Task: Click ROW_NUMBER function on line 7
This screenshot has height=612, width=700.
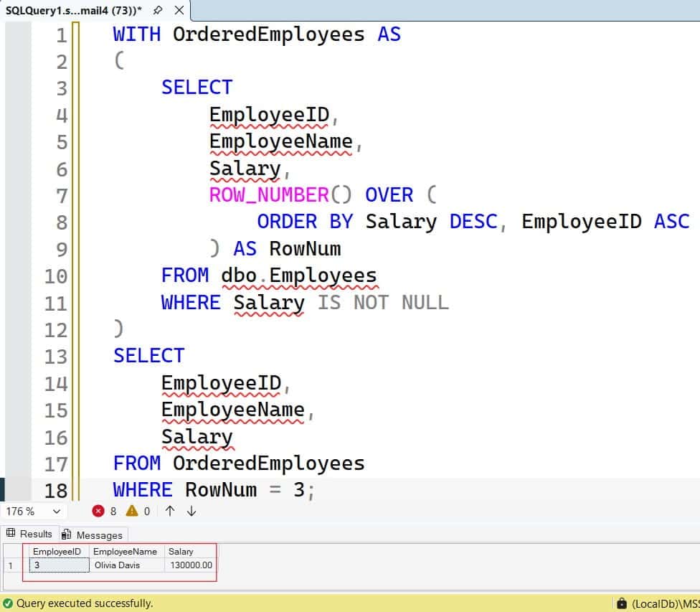Action: 269,195
